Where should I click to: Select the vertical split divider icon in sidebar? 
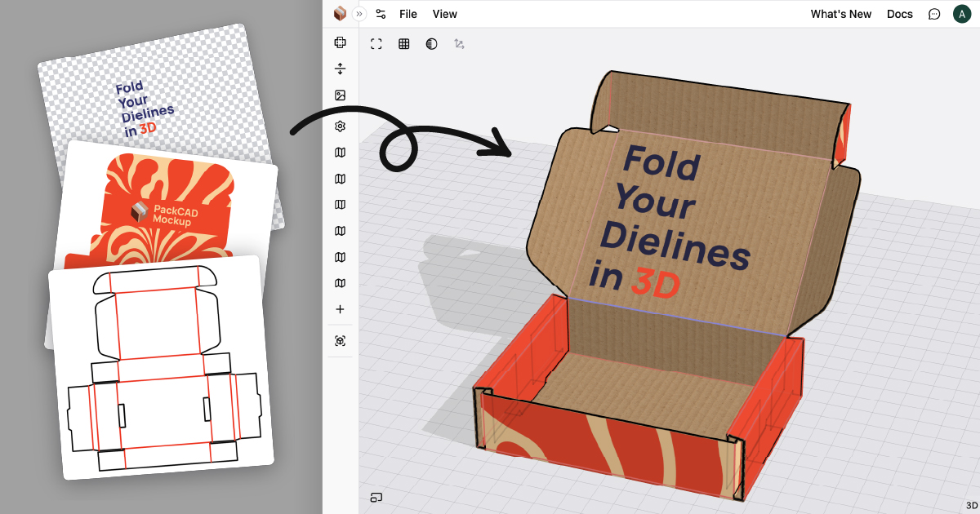(341, 69)
